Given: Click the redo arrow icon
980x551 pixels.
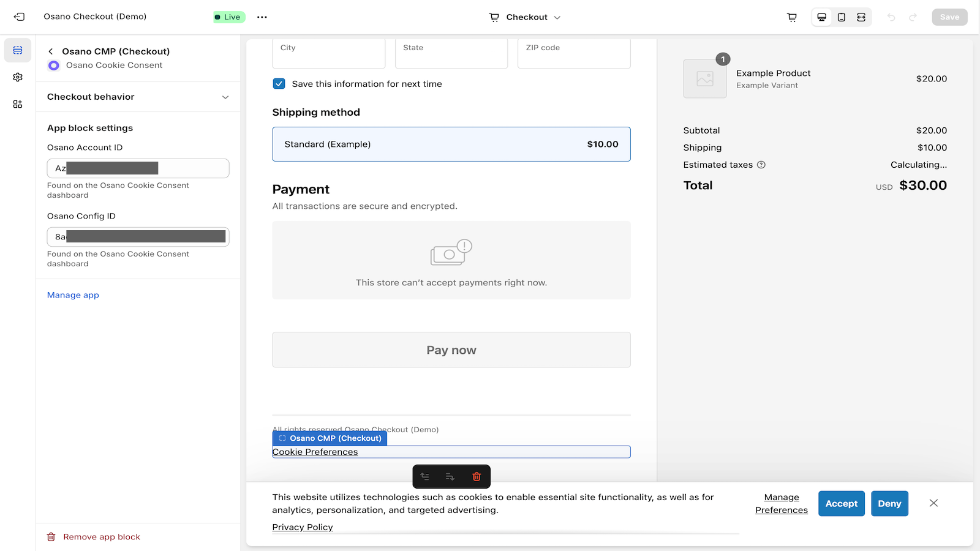Looking at the screenshot, I should click(913, 17).
